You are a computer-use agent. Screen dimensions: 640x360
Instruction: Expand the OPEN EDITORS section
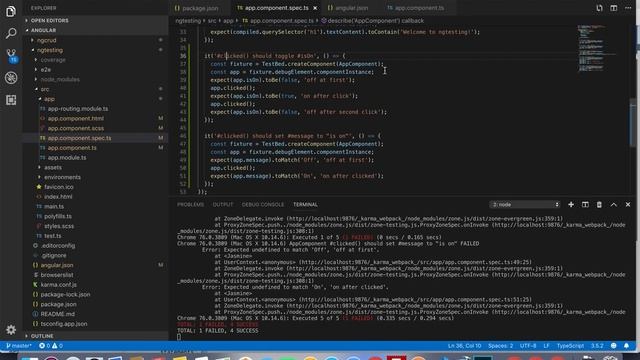click(x=96, y=20)
